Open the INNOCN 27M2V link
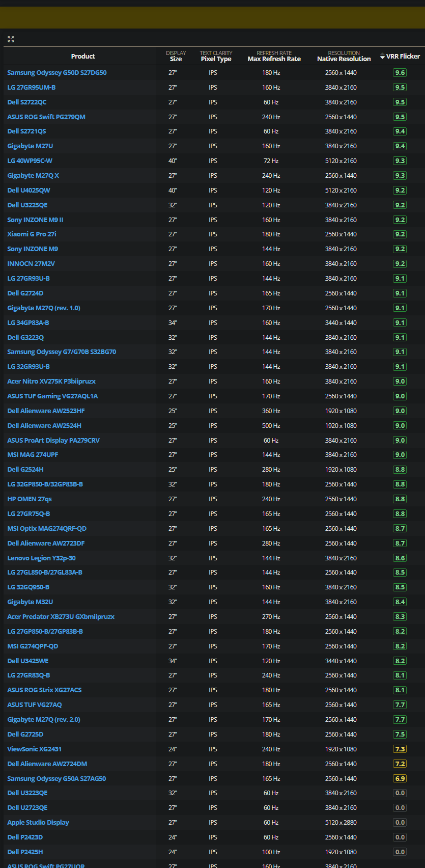425x868 pixels. [x=31, y=264]
